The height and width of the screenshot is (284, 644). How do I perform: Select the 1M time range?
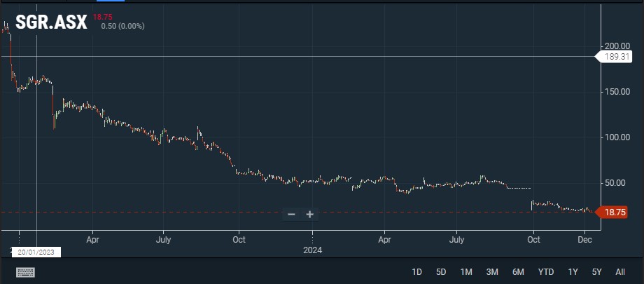(466, 272)
